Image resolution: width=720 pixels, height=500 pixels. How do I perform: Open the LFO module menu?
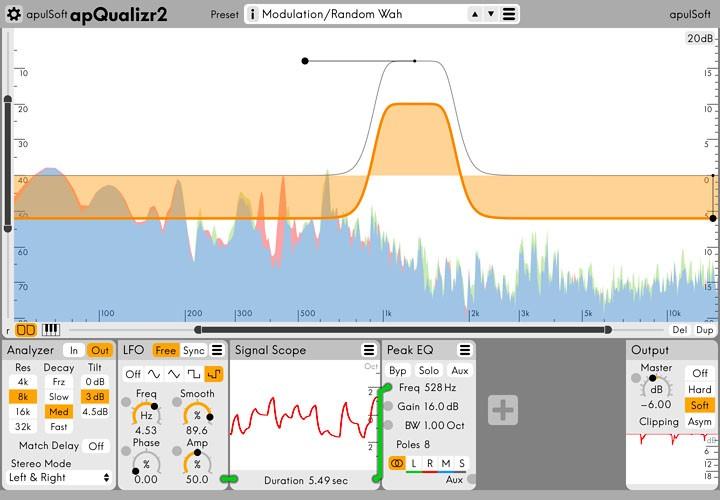pyautogui.click(x=217, y=350)
